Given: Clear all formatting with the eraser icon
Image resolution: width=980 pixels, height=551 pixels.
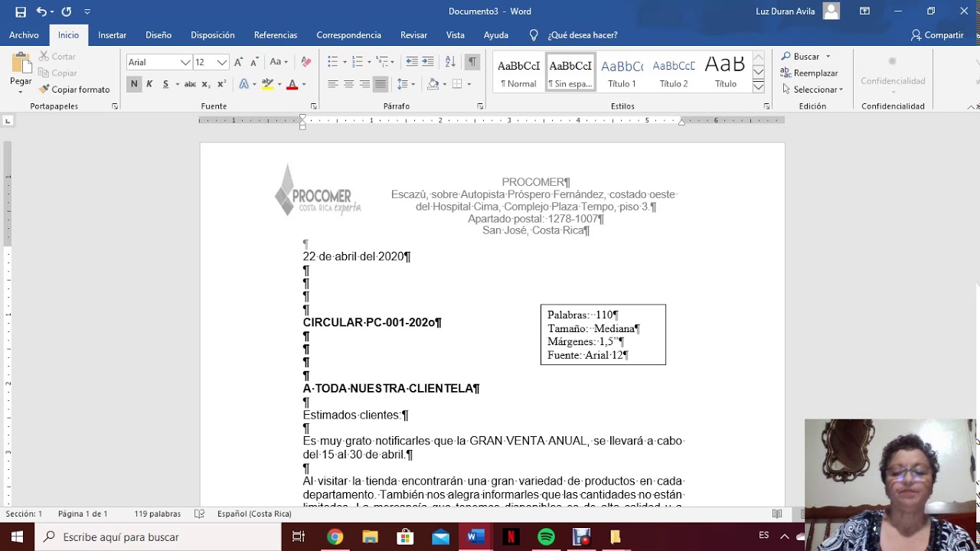Looking at the screenshot, I should (x=306, y=62).
